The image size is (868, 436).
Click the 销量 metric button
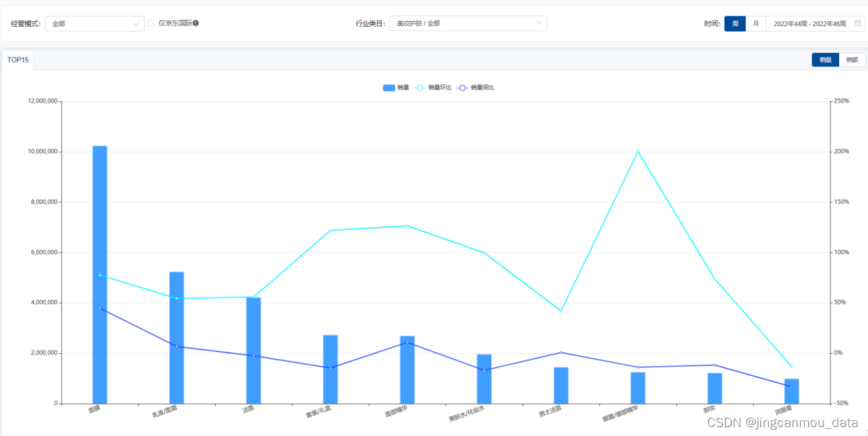(825, 60)
